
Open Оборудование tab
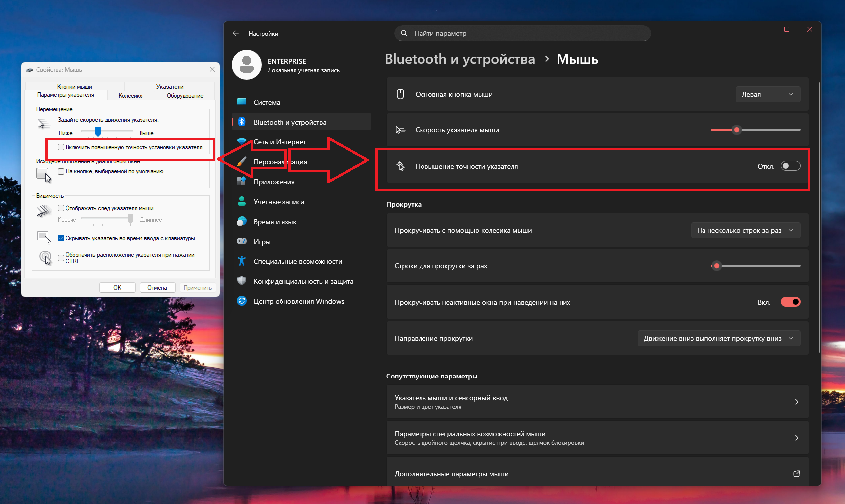(x=185, y=96)
